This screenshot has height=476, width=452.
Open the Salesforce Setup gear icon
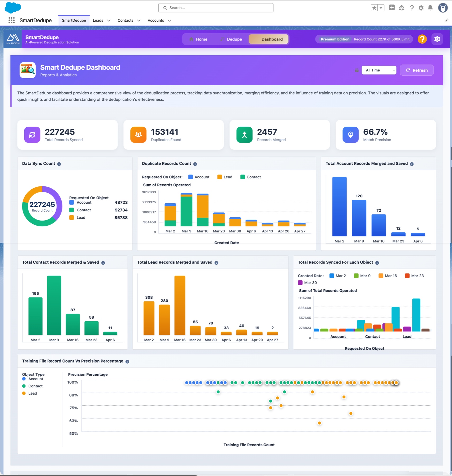[421, 8]
